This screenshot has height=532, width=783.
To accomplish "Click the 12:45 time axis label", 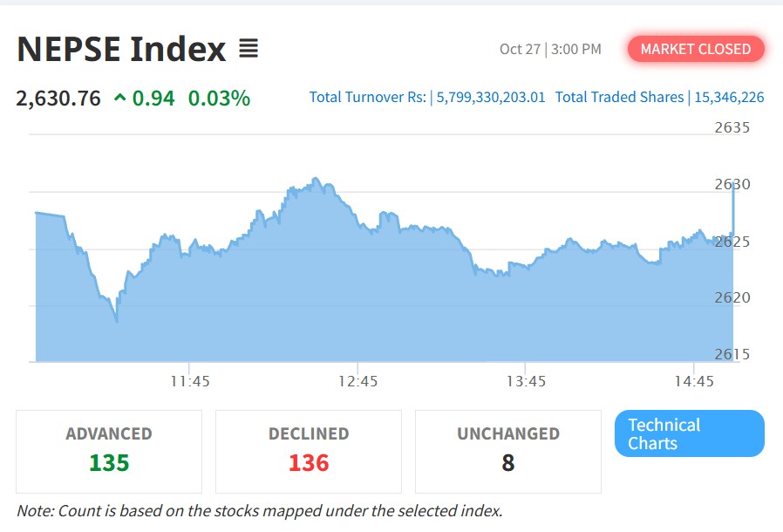I will pos(358,382).
